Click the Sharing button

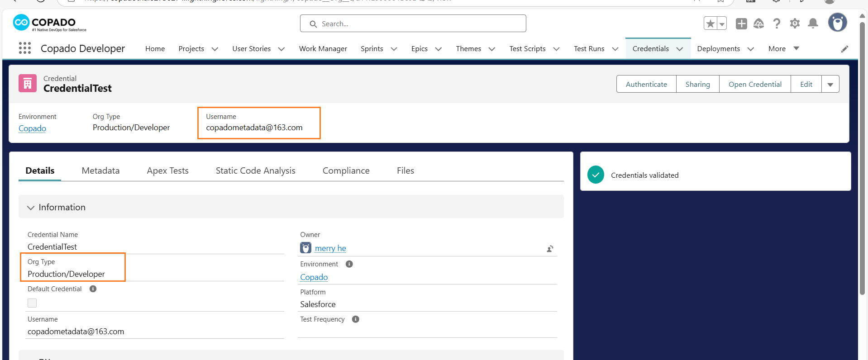coord(697,84)
